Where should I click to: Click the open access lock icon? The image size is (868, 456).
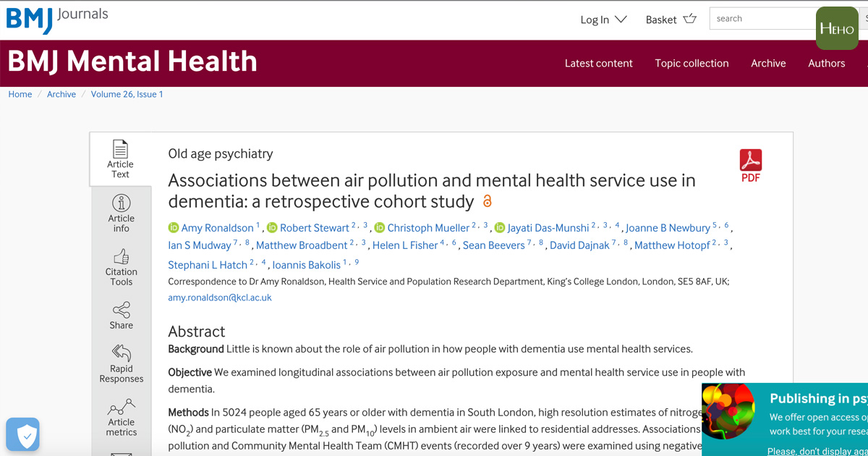pyautogui.click(x=488, y=201)
